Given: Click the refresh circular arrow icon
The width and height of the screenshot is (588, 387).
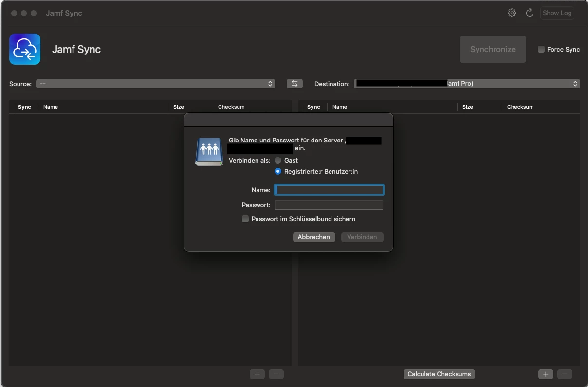Looking at the screenshot, I should pos(530,13).
